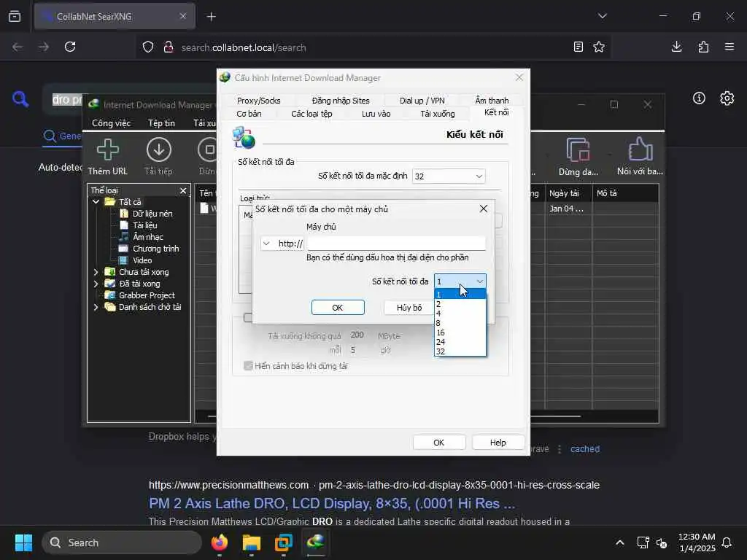
Task: Reload the browser page
Action: click(70, 47)
